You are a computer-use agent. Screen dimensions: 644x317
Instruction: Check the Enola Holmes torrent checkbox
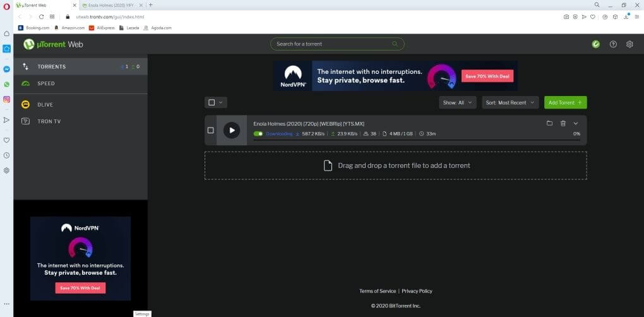211,130
